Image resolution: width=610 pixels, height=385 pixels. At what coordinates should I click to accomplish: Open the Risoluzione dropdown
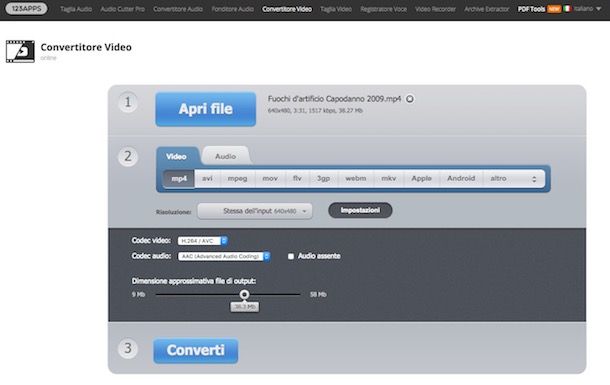click(x=255, y=211)
